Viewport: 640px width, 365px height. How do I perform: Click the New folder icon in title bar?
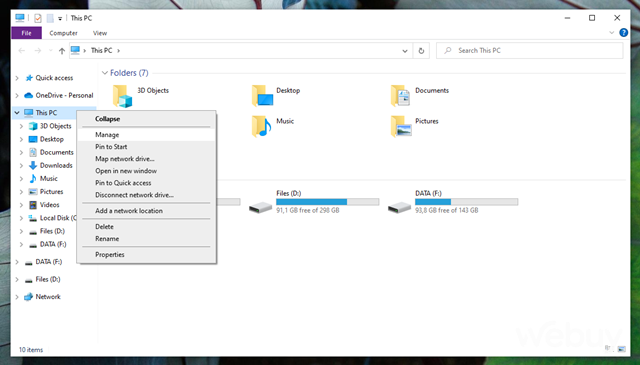click(x=50, y=18)
